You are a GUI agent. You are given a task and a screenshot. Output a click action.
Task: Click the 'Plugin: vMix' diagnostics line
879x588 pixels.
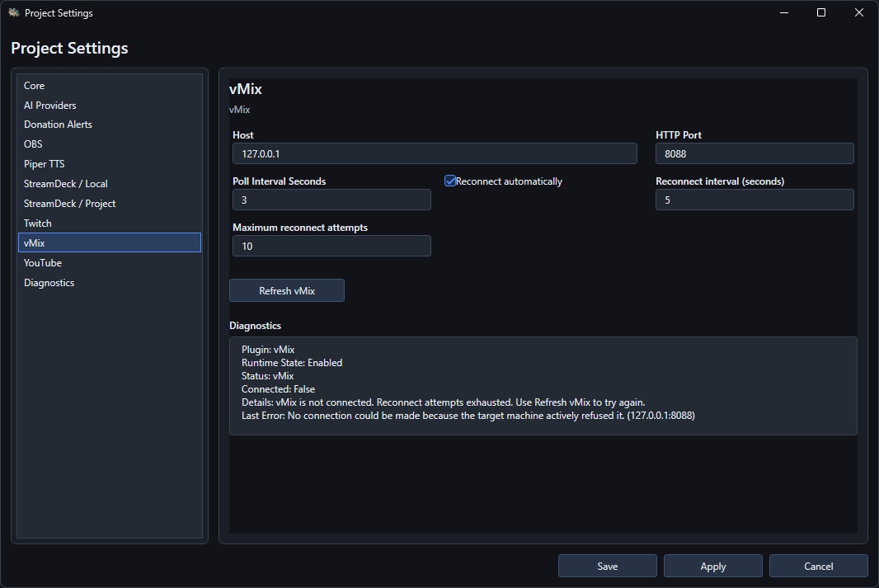[x=268, y=349]
